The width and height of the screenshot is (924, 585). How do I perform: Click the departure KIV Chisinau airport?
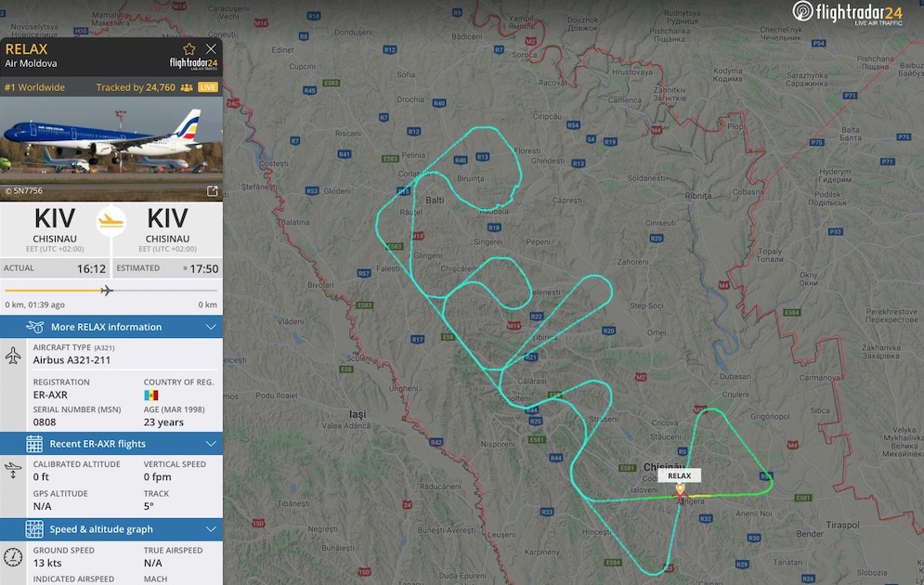(x=55, y=228)
